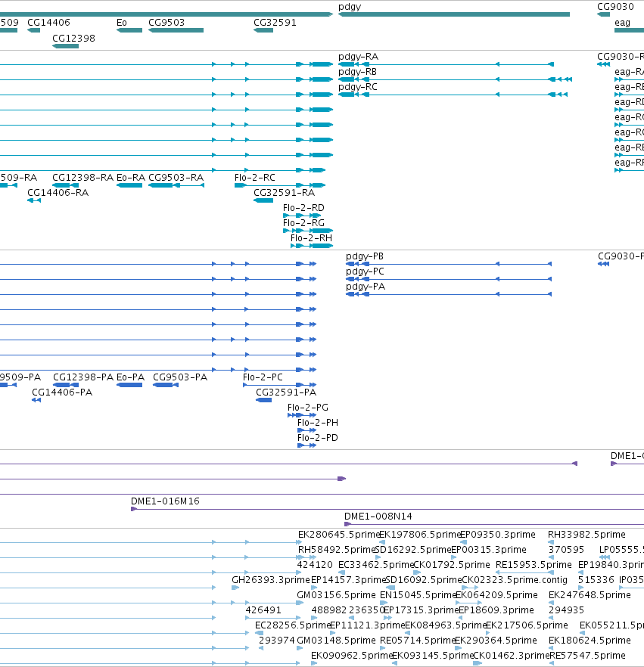
Task: Select the pdgy-RB transcript label
Action: pyautogui.click(x=357, y=71)
